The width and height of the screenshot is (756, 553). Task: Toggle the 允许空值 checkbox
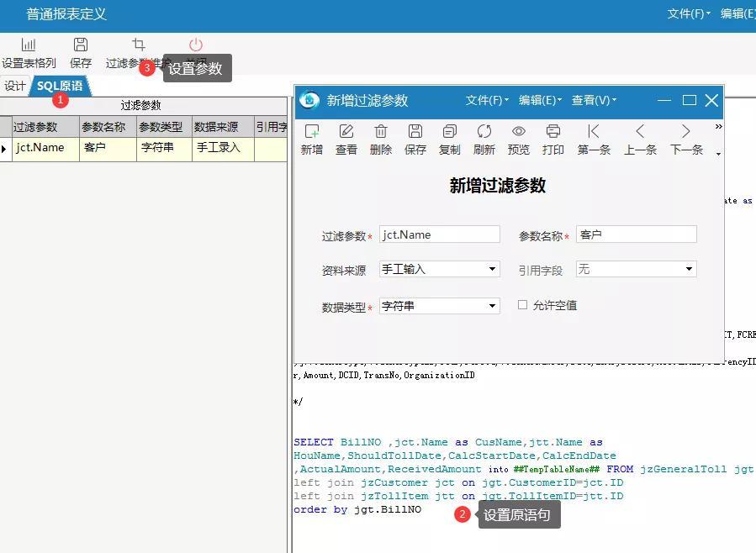tap(522, 304)
